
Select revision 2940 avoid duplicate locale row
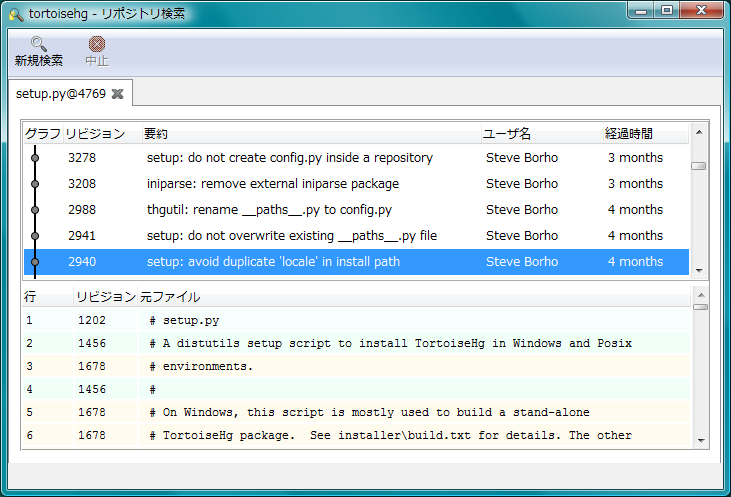click(300, 262)
